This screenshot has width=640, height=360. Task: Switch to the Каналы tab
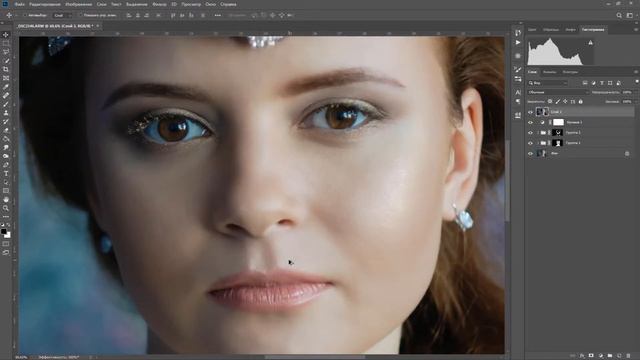549,72
